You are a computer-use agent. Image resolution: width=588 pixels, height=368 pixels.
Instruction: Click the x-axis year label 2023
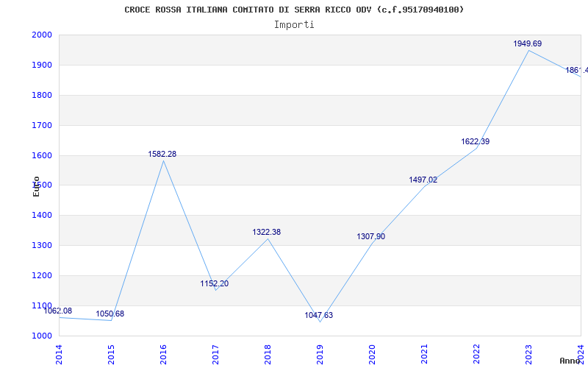(x=528, y=355)
